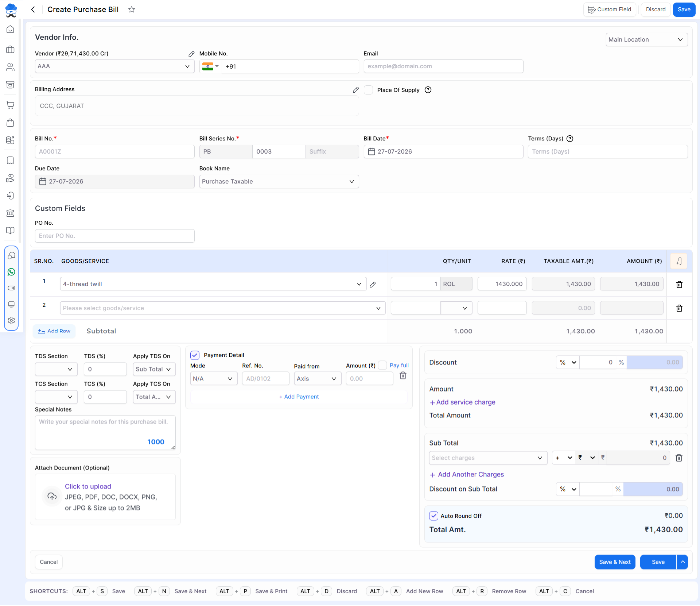700x606 pixels.
Task: Open the Custom Field option
Action: click(x=610, y=9)
